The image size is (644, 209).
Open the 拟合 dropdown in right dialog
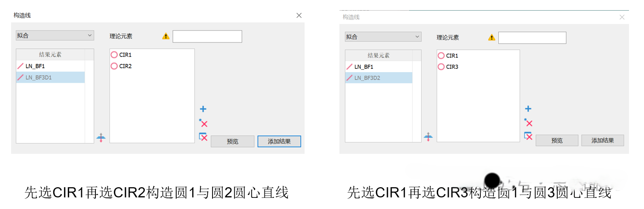click(x=383, y=37)
